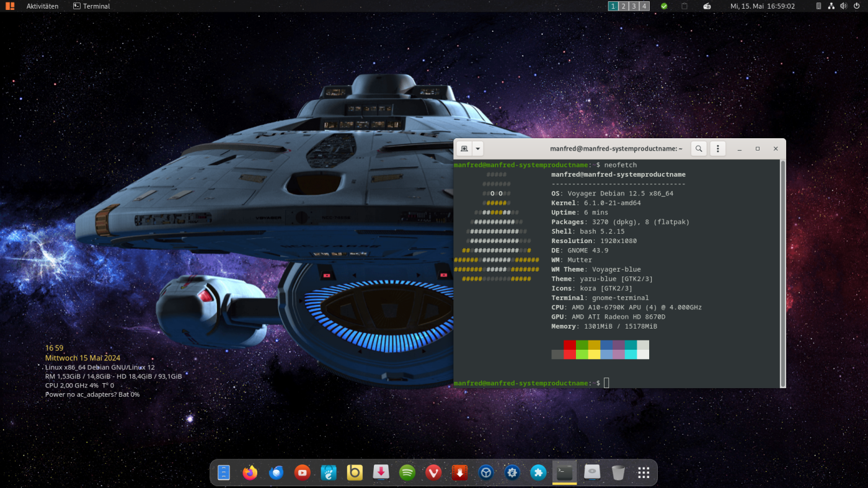Launch Spotify from the dock

pos(407,472)
